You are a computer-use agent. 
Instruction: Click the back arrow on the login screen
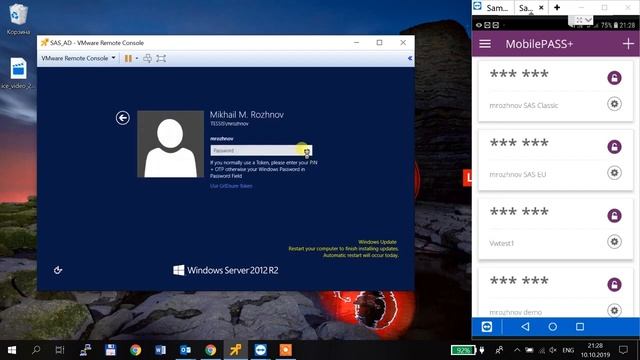122,118
